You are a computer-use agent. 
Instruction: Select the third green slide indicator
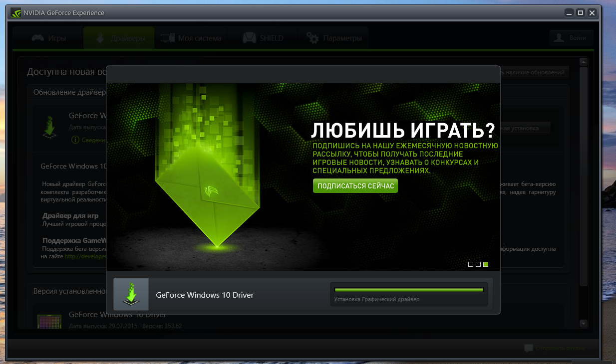coord(486,264)
